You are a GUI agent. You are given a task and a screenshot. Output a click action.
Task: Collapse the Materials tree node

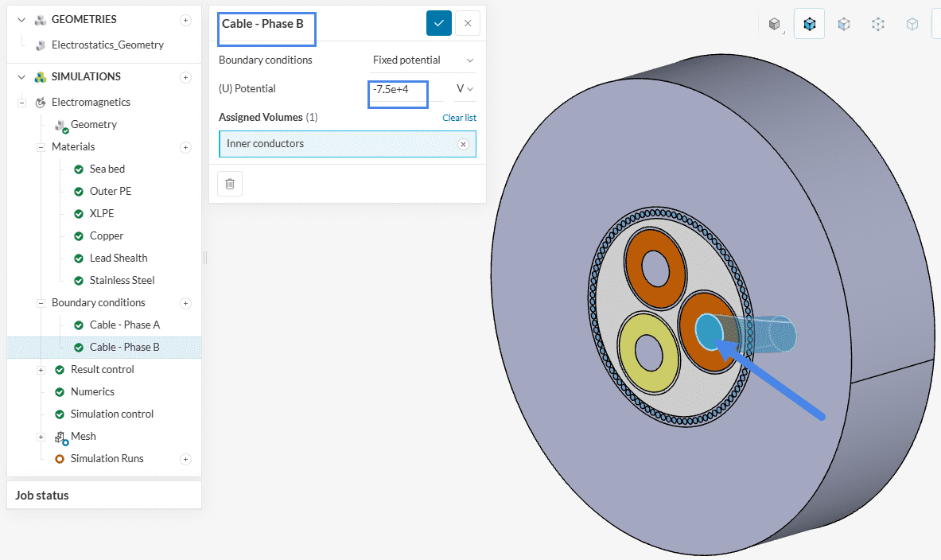click(41, 147)
